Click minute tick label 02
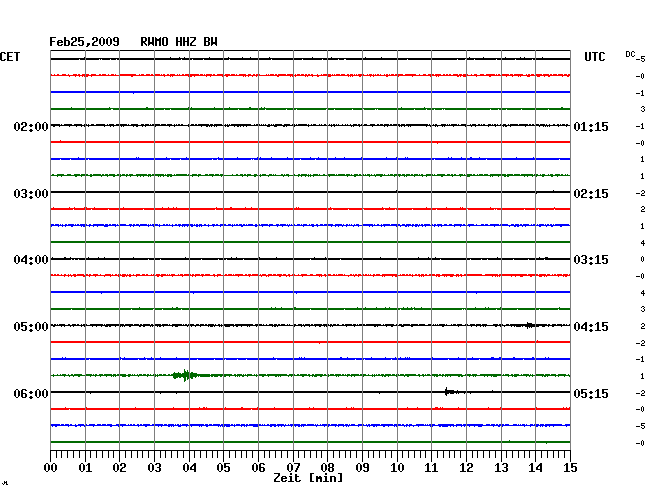 coord(119,468)
